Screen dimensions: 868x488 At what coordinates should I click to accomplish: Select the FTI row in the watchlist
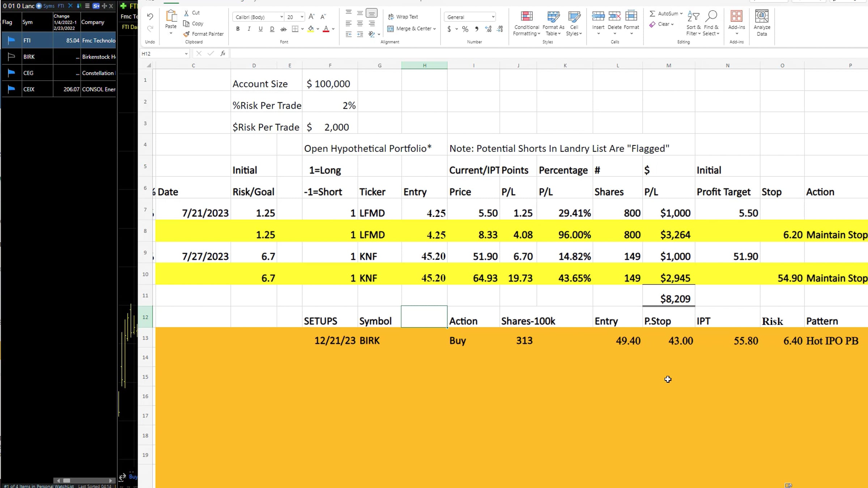click(59, 40)
